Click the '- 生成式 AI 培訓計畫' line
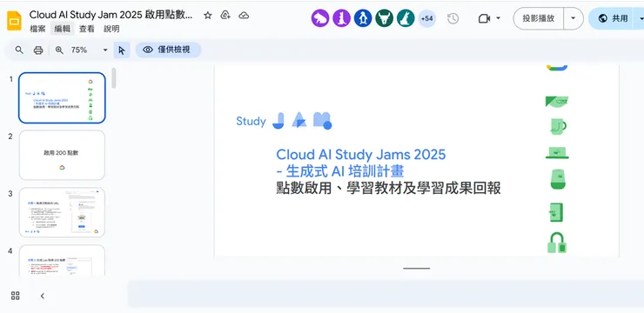 pyautogui.click(x=340, y=171)
